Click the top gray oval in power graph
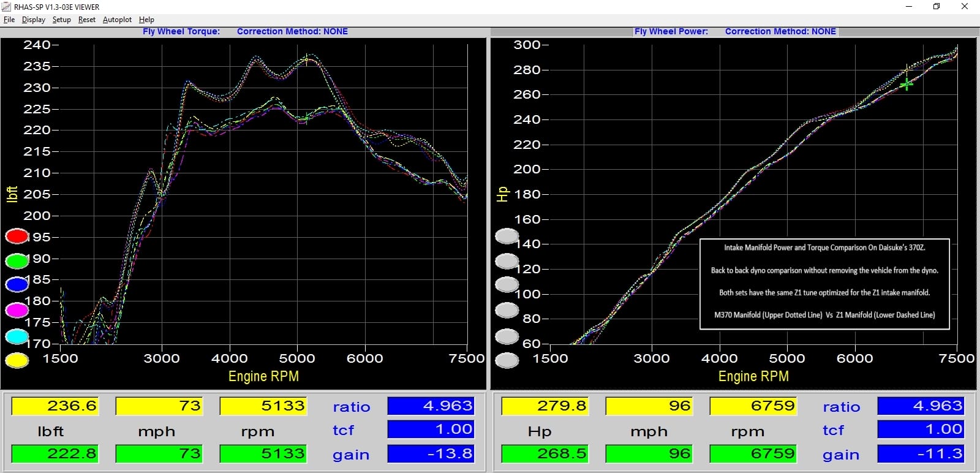 click(x=507, y=236)
